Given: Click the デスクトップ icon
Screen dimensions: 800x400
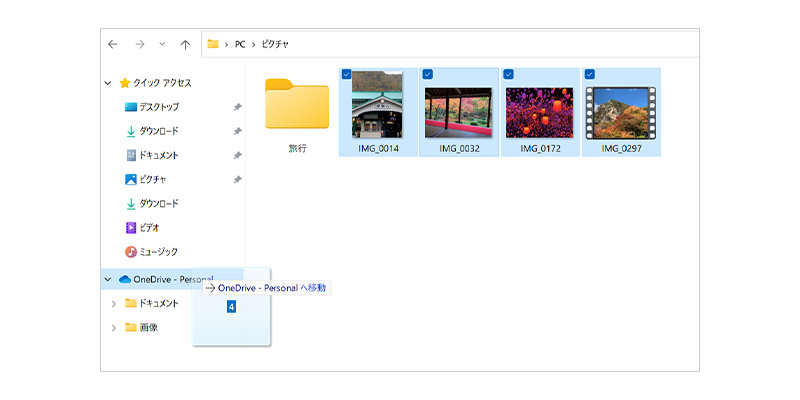Looking at the screenshot, I should pos(131,107).
